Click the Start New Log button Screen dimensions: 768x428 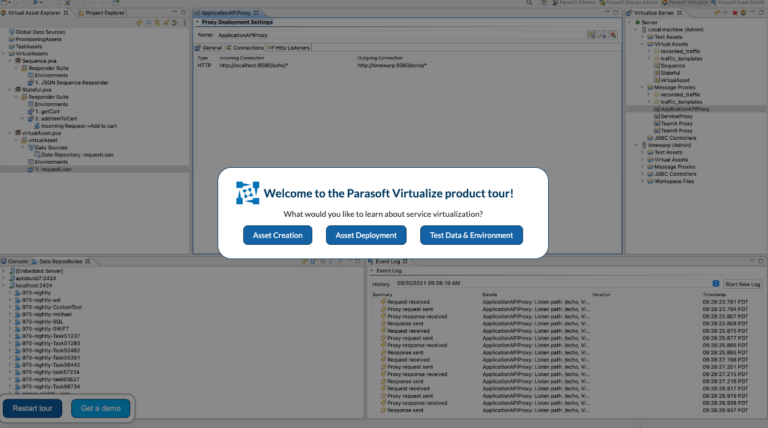point(742,284)
